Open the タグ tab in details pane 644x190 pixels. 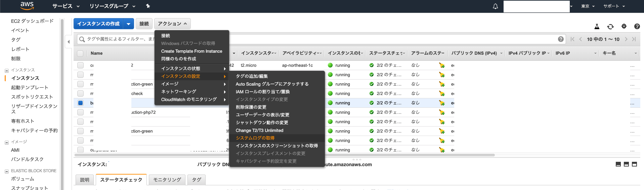coord(197,180)
